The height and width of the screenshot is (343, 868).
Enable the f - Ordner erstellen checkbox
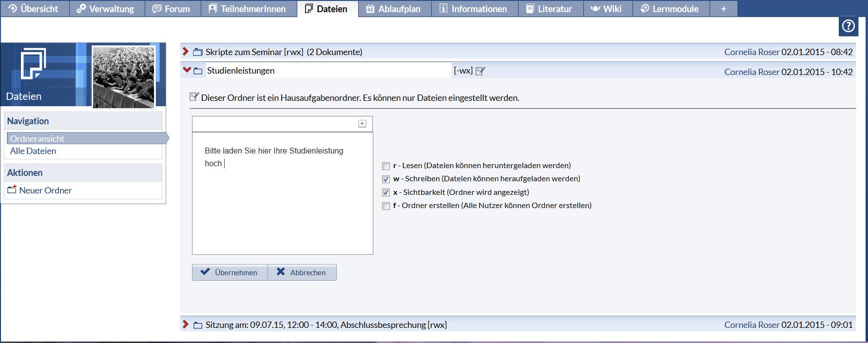(386, 206)
